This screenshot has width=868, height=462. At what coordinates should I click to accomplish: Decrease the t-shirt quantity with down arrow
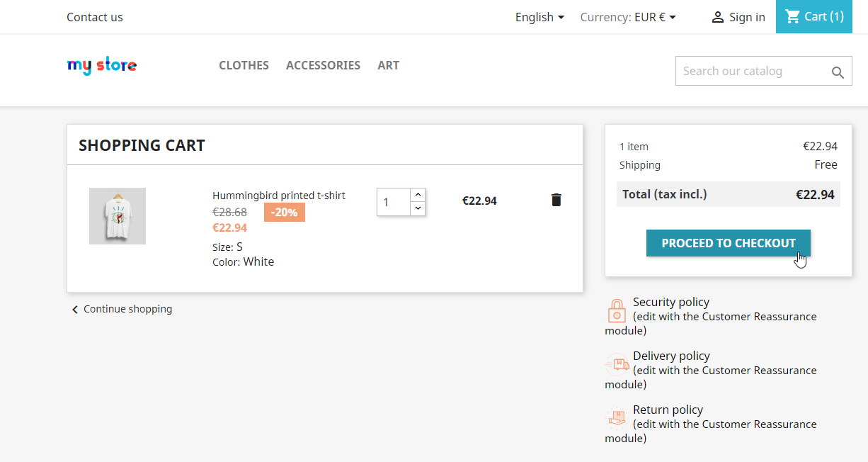coord(418,208)
